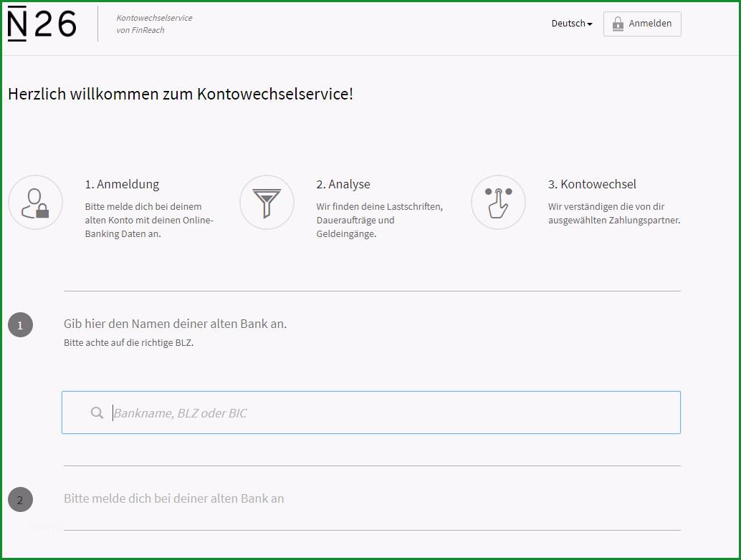Focus the Bankname, BLZ oder BIC field

371,412
